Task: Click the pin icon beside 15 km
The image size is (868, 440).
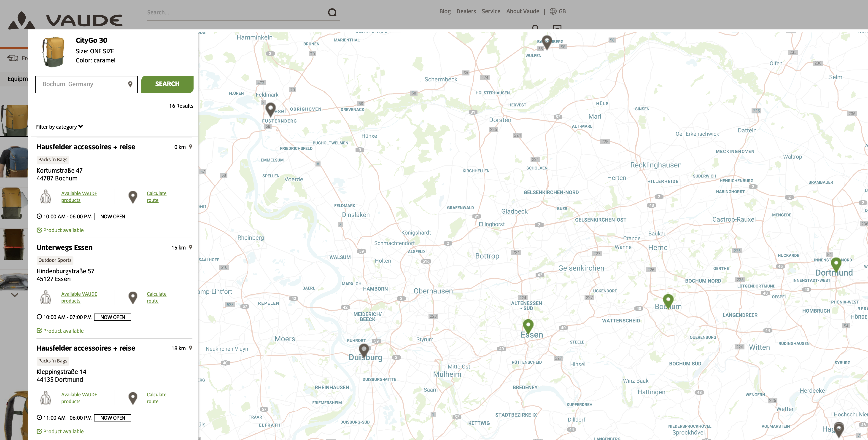Action: pos(190,247)
